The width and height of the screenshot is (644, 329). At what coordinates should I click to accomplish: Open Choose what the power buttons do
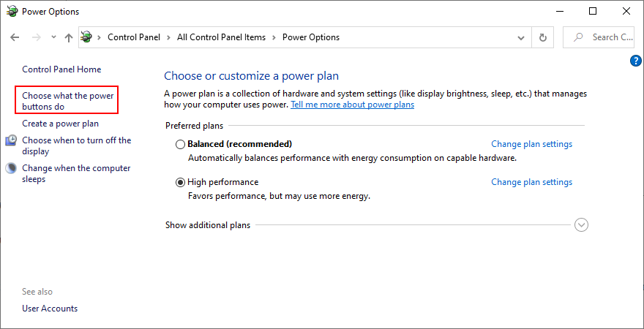[x=68, y=101]
